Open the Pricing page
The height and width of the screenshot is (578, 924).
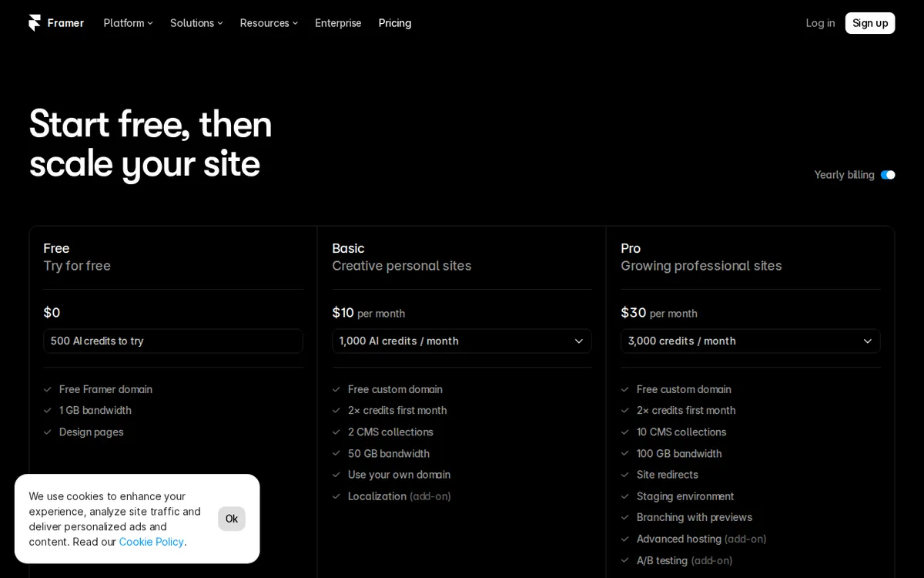(x=395, y=23)
